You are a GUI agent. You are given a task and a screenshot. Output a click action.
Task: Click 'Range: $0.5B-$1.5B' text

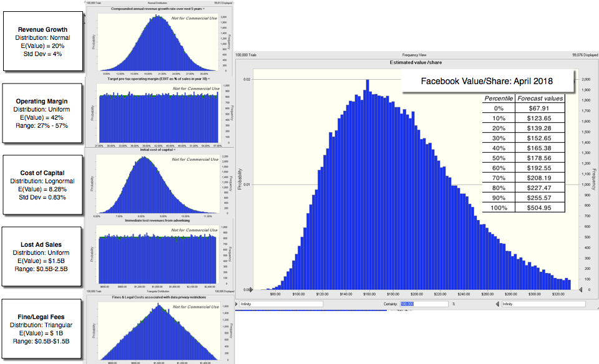coord(41,341)
